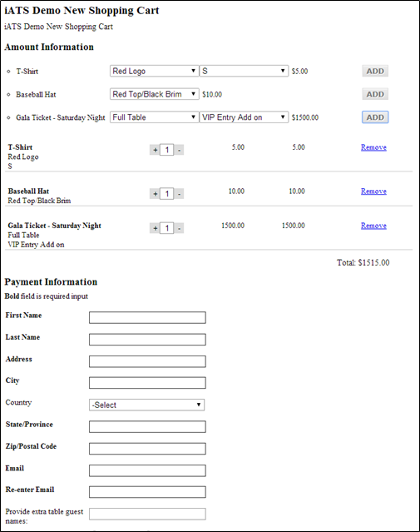Click the Gala Ticket quantity field
The width and height of the screenshot is (420, 532).
pyautogui.click(x=167, y=228)
